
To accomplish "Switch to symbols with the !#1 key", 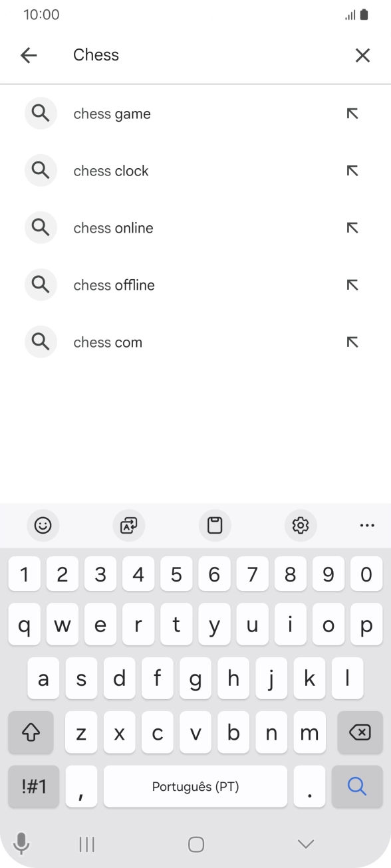I will [33, 786].
